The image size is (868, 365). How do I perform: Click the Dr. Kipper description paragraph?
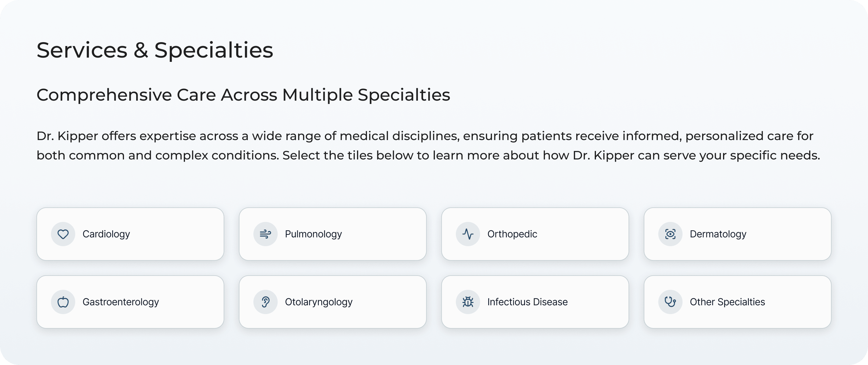click(428, 146)
